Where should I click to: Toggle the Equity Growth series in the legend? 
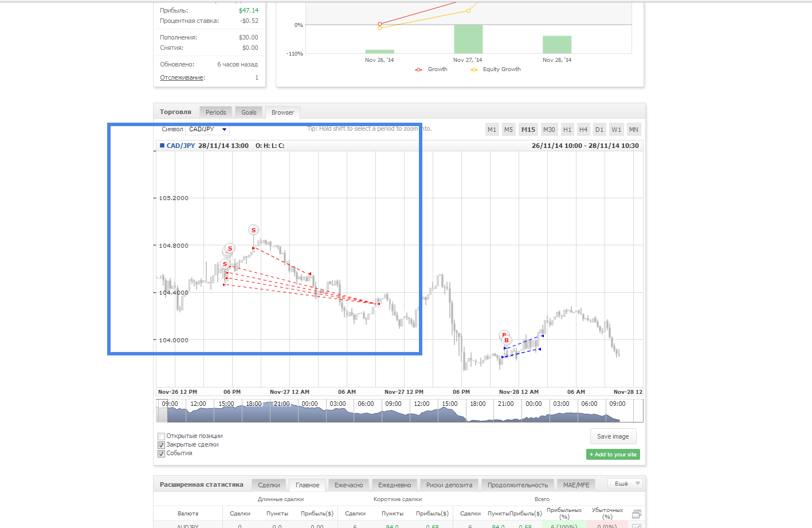(x=496, y=69)
